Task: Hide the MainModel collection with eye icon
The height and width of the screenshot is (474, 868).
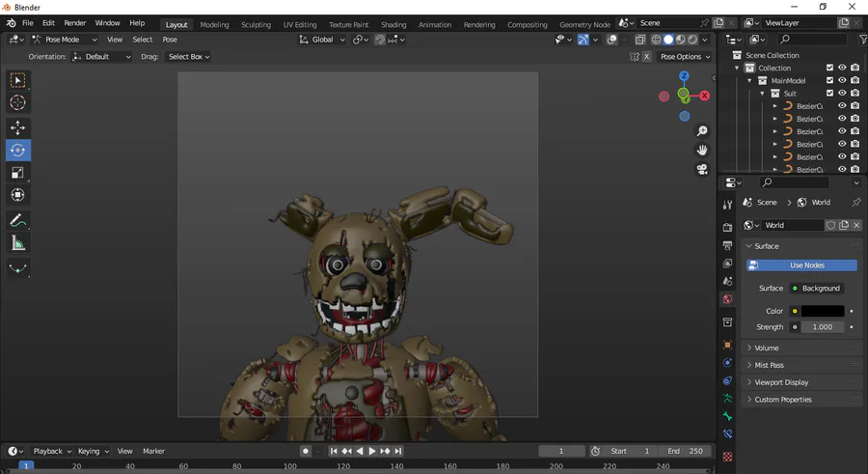Action: [x=842, y=81]
